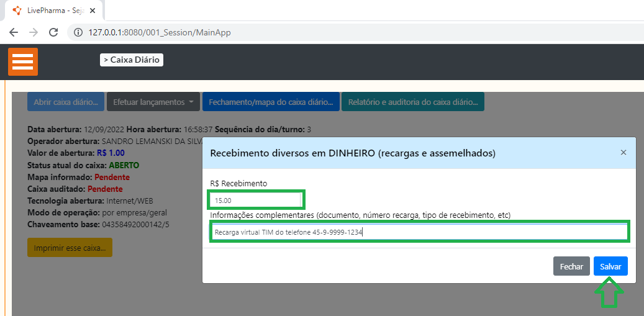Focus the R$ Recebimento amount field

click(x=255, y=201)
